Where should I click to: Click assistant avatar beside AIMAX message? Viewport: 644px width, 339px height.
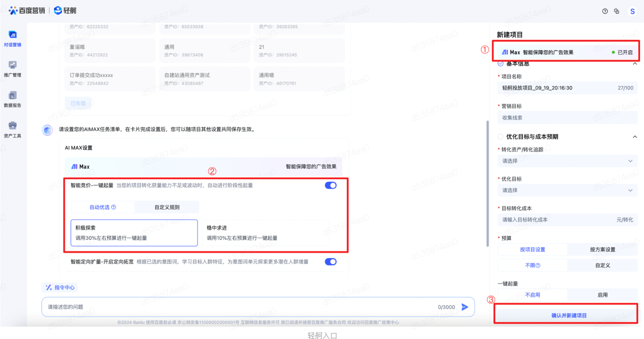[47, 130]
